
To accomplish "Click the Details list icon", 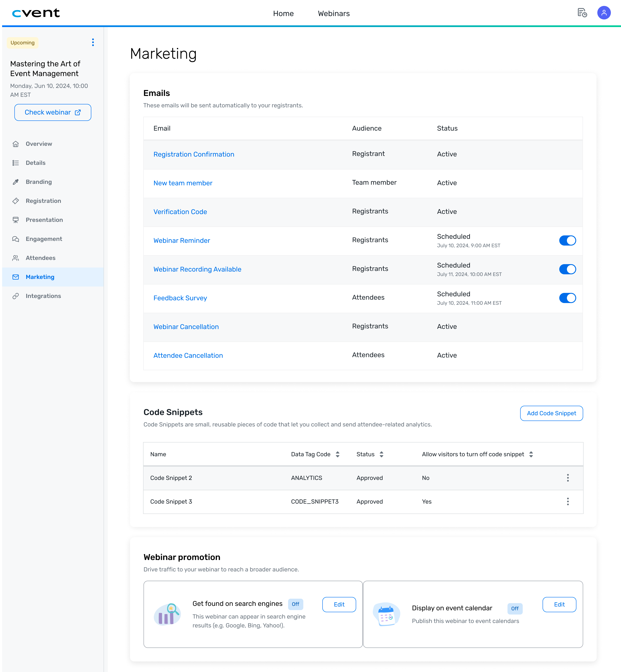I will [15, 163].
